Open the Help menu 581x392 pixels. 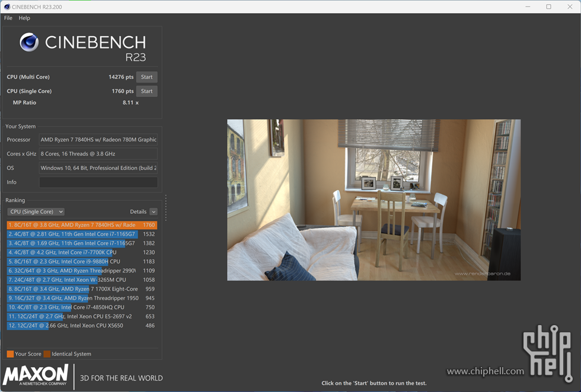pos(24,18)
